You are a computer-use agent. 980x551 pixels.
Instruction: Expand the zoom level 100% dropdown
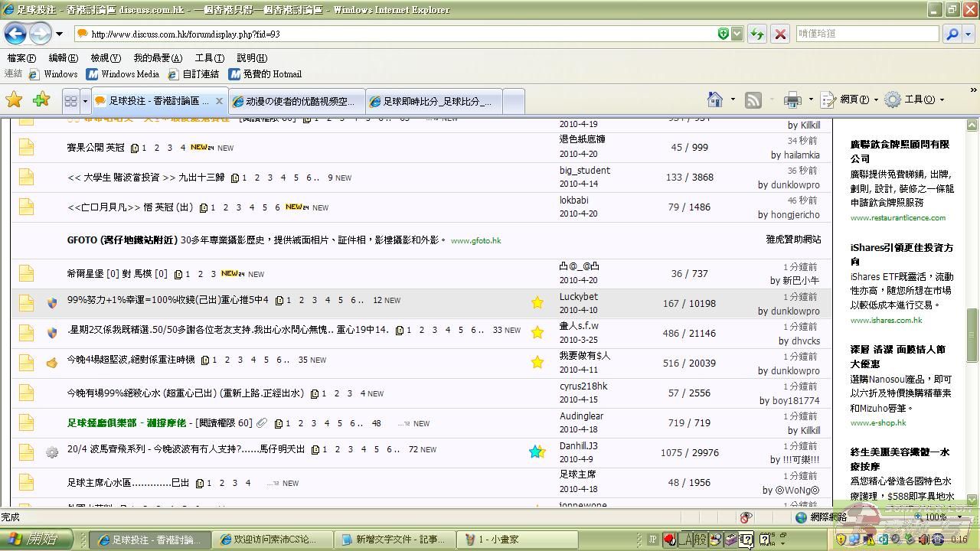[x=955, y=517]
